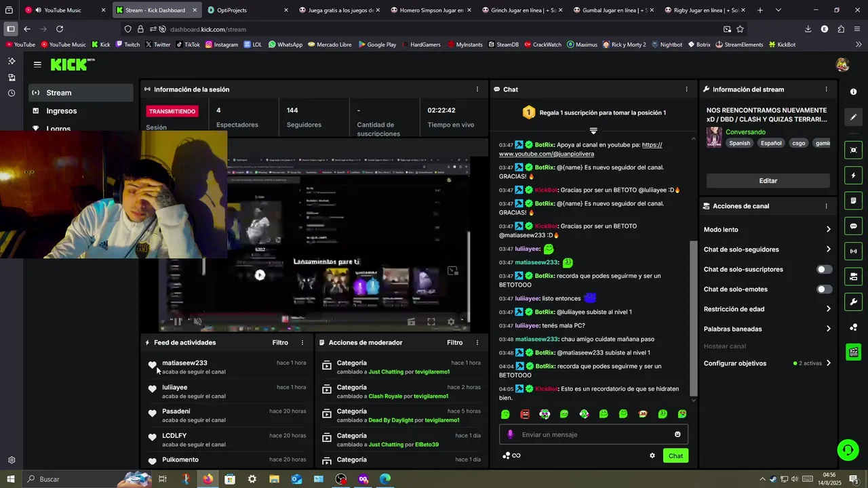Toggle the stream preview widget icon
The height and width of the screenshot is (488, 868).
[x=853, y=150]
